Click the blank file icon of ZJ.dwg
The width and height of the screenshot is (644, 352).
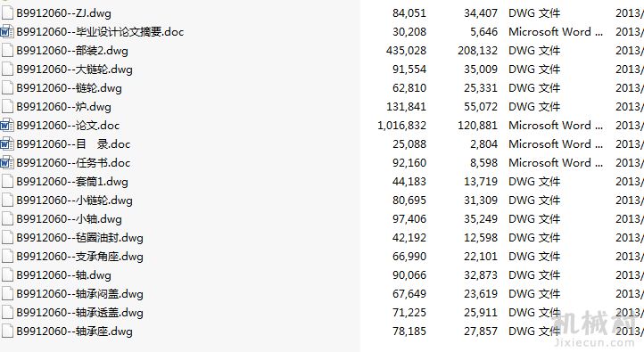pos(7,13)
